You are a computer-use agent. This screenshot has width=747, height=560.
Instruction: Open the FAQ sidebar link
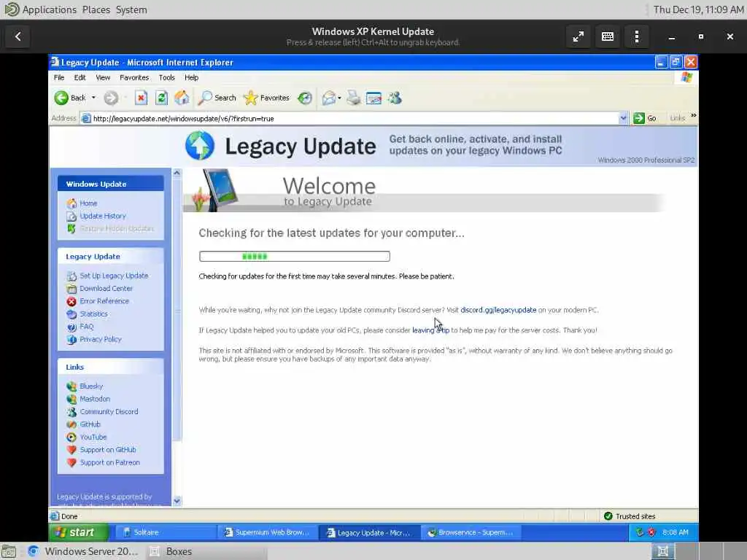click(x=87, y=327)
